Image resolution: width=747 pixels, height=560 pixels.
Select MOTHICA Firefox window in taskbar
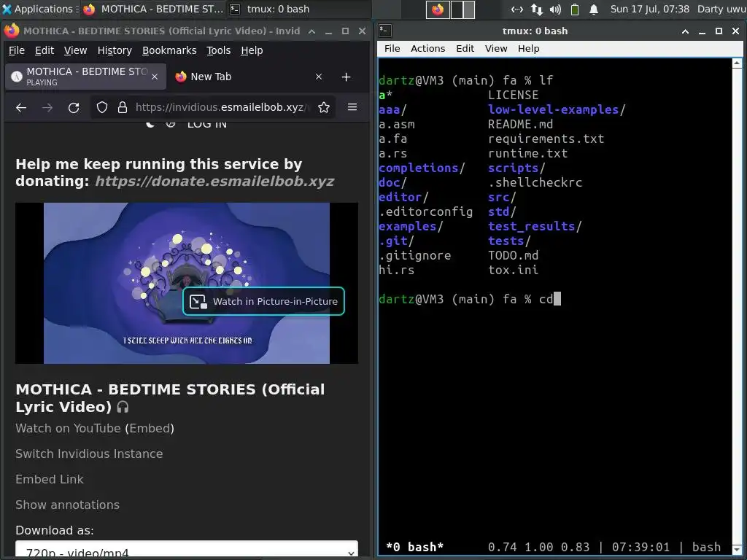tap(153, 9)
